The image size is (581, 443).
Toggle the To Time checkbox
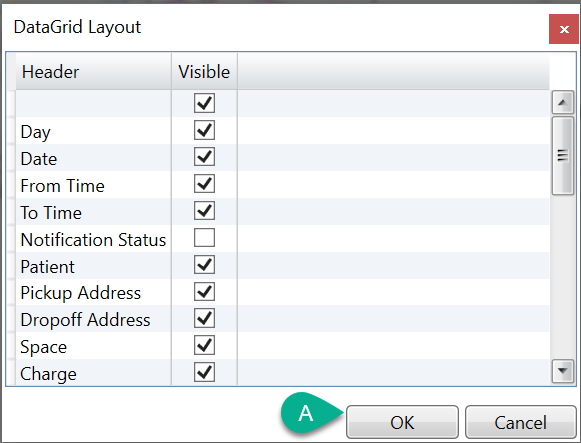coord(204,211)
